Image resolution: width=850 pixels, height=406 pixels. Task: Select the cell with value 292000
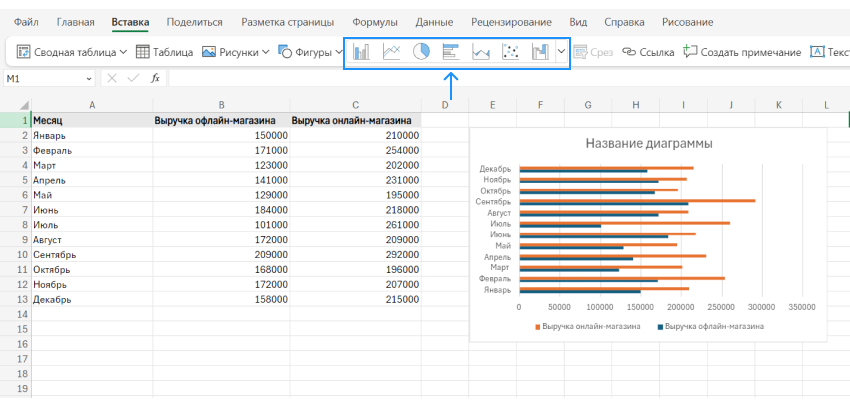click(356, 254)
